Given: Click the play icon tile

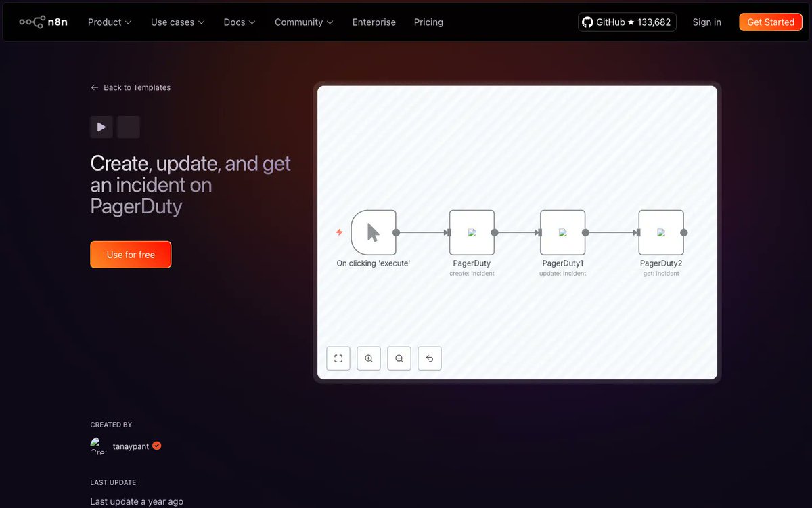Looking at the screenshot, I should (x=101, y=127).
